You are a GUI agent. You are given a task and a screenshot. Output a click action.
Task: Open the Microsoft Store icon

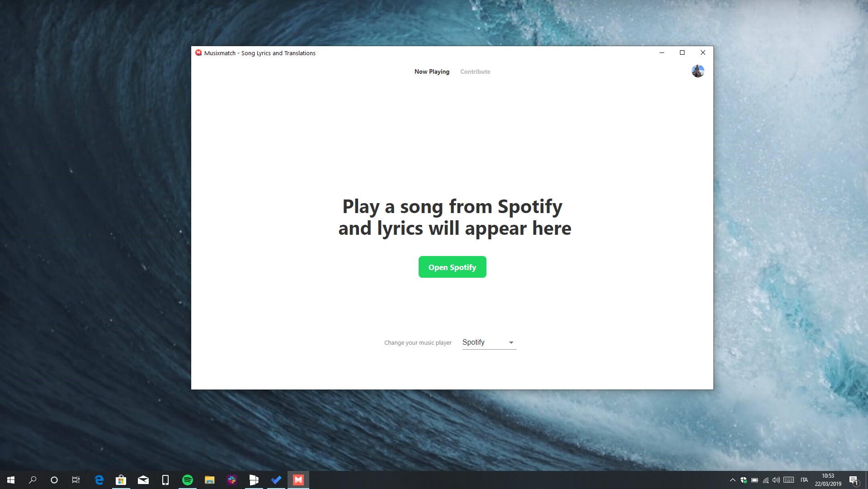pyautogui.click(x=121, y=480)
